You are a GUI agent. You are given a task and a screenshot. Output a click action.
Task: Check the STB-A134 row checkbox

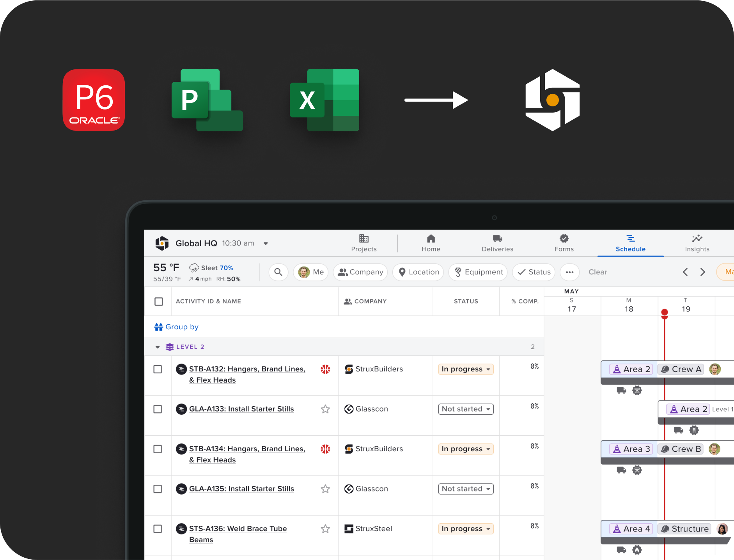pos(158,449)
